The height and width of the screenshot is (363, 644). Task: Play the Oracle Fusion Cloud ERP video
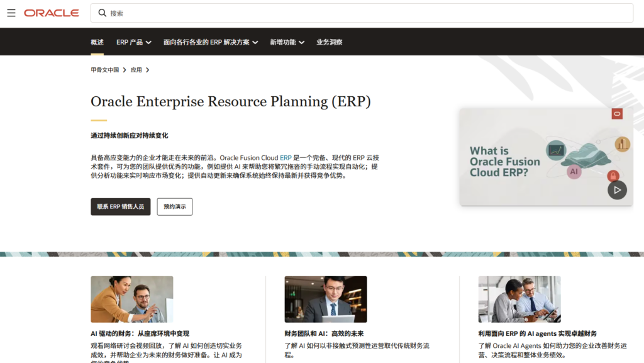pyautogui.click(x=617, y=189)
